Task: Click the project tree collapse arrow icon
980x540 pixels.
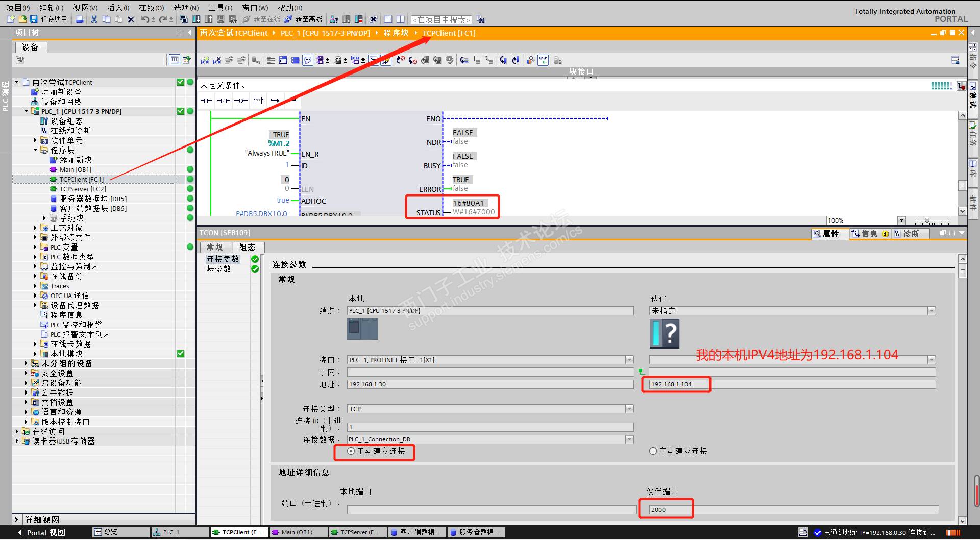Action: [x=190, y=33]
